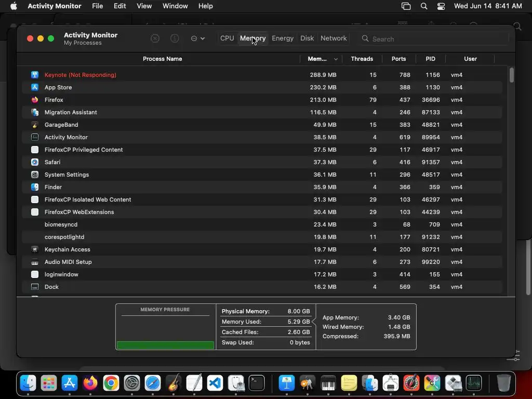This screenshot has height=399, width=532.
Task: Open Terminal from the Dock
Action: [x=257, y=383]
